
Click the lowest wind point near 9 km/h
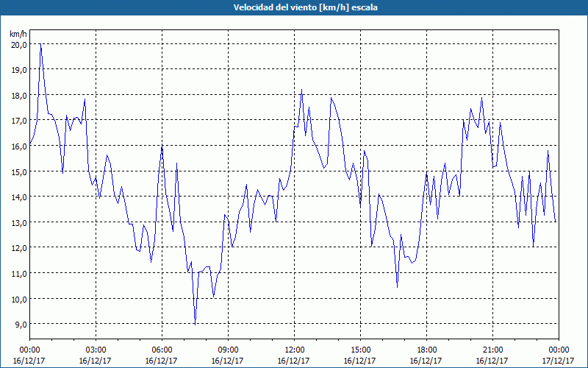click(195, 325)
